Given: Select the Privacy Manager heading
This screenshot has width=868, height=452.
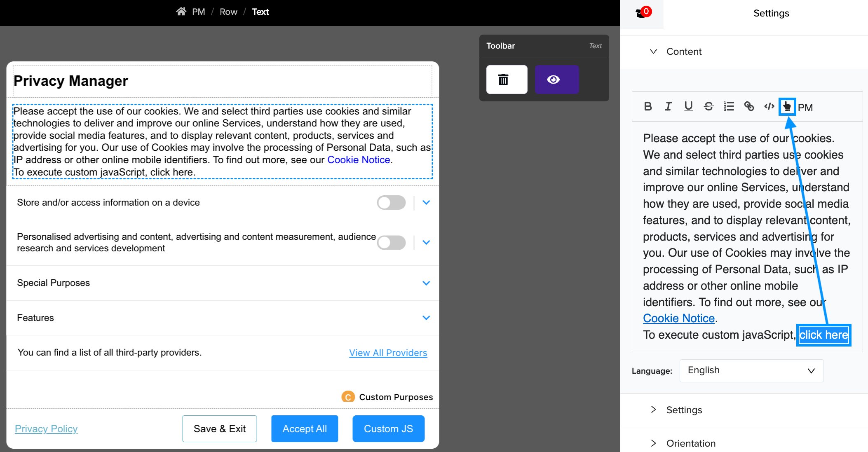Looking at the screenshot, I should click(x=70, y=81).
